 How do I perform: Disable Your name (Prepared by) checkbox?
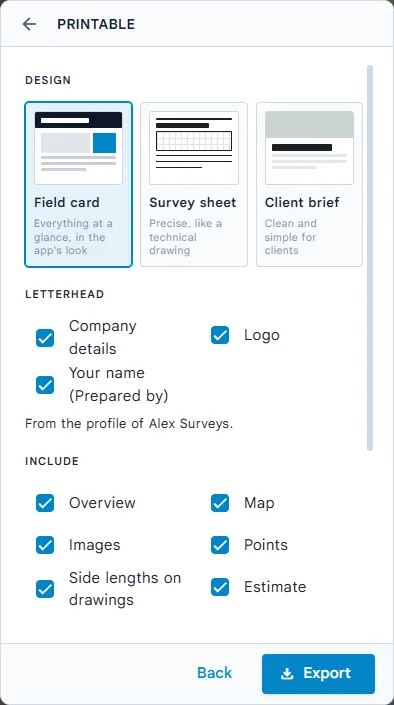[45, 385]
